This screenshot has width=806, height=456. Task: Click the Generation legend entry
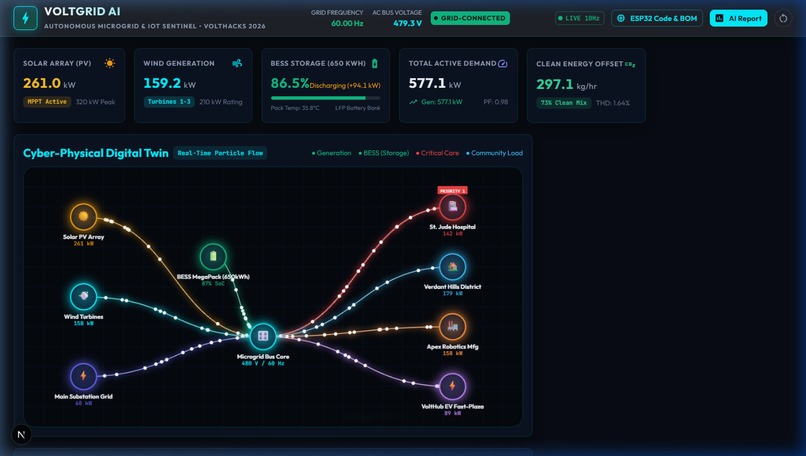point(332,153)
